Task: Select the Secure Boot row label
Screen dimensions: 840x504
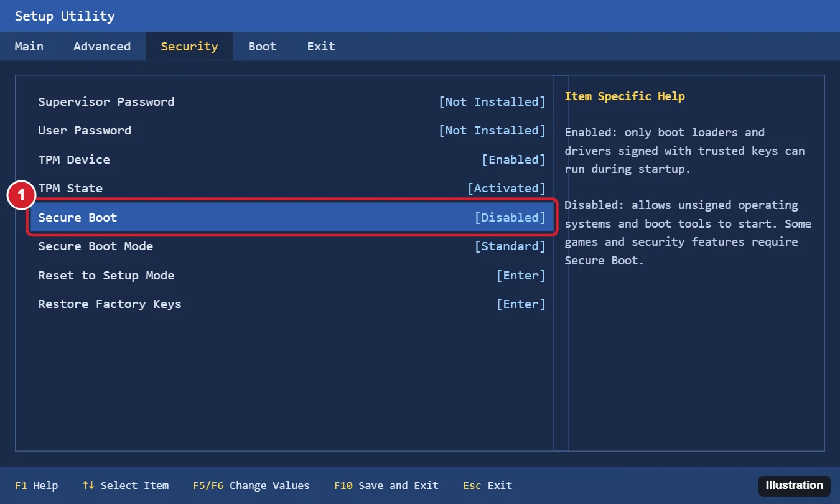Action: (x=78, y=218)
